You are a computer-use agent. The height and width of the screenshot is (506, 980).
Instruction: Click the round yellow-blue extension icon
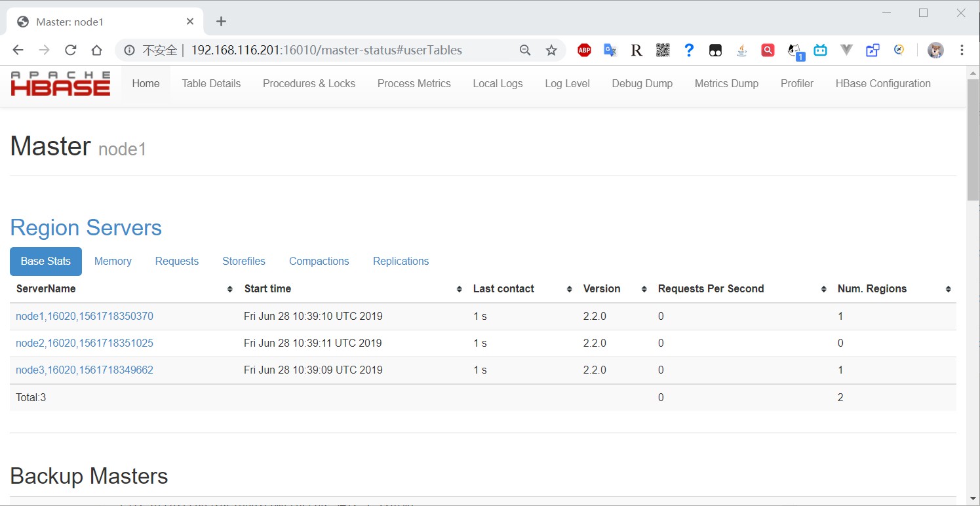[x=899, y=50]
